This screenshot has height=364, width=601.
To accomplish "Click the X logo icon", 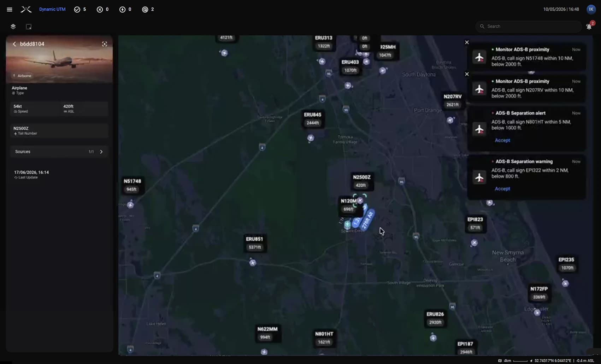I will coord(26,10).
